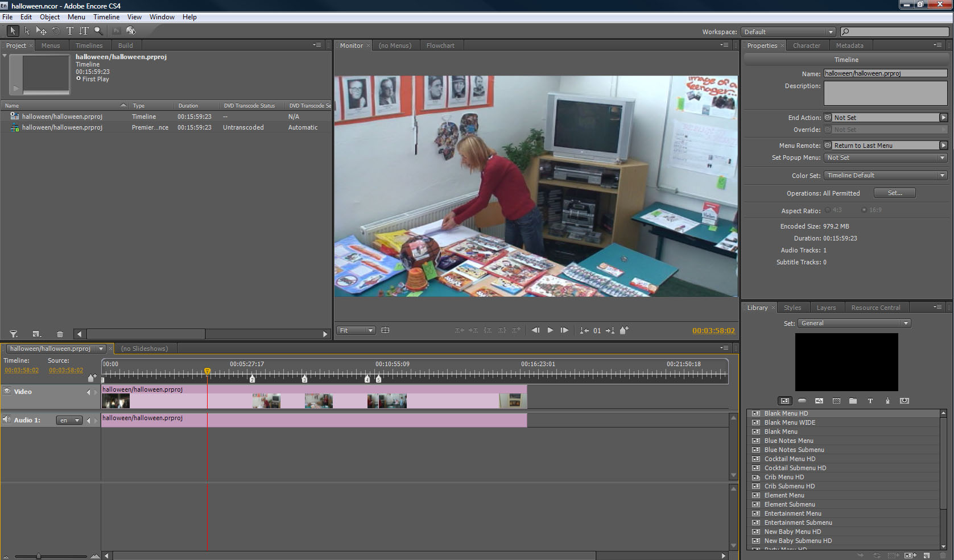The width and height of the screenshot is (954, 560).
Task: Show buttons filter in Library panel
Action: 802,401
